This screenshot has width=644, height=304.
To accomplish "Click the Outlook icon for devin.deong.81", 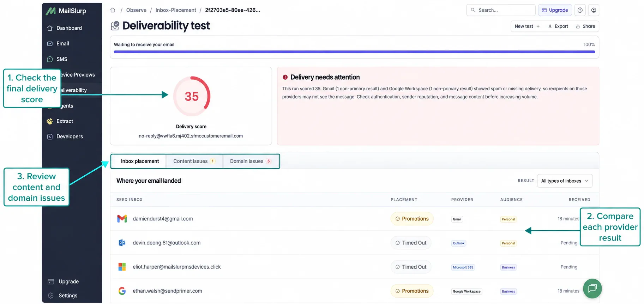I will 122,243.
